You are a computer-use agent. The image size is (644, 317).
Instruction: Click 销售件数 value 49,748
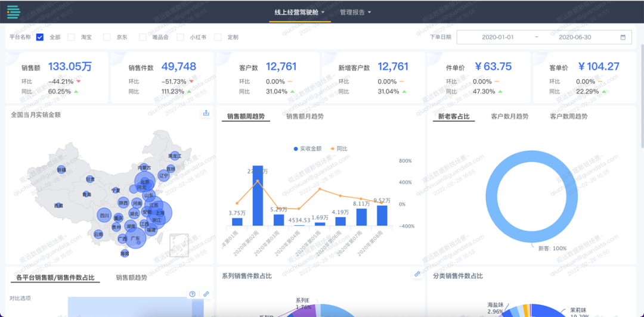[179, 66]
